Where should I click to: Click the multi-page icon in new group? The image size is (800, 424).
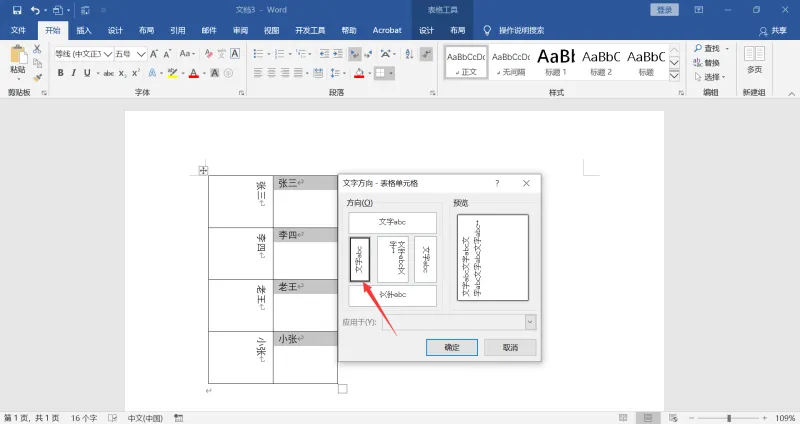[754, 54]
